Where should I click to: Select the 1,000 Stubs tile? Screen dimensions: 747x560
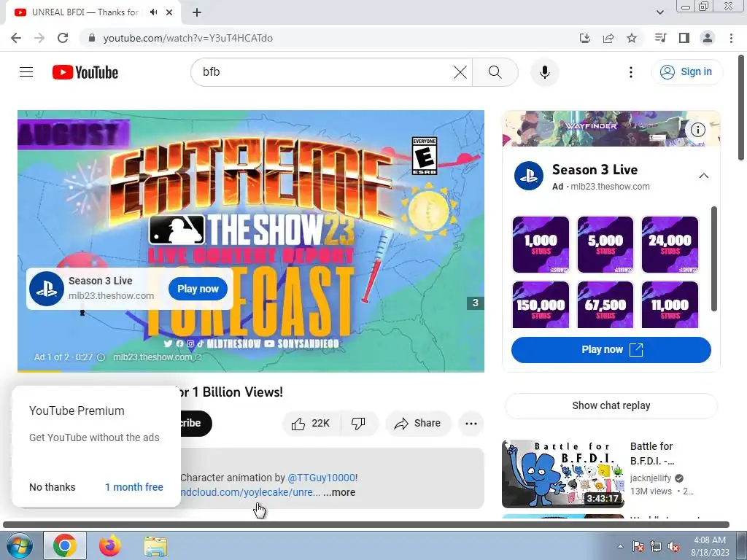(x=541, y=245)
